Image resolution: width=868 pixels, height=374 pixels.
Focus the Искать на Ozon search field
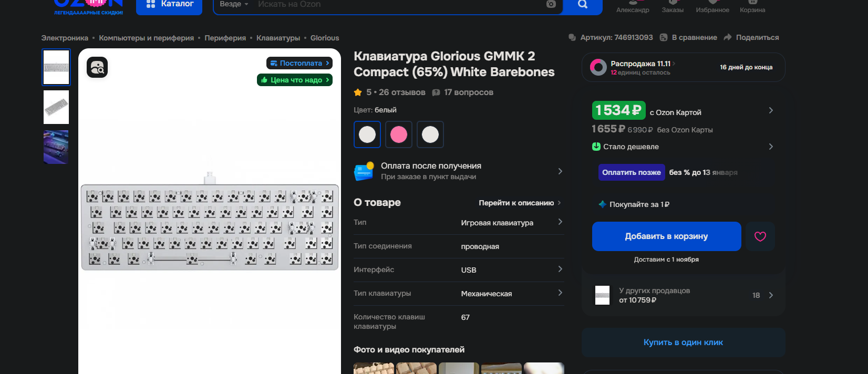(x=399, y=4)
